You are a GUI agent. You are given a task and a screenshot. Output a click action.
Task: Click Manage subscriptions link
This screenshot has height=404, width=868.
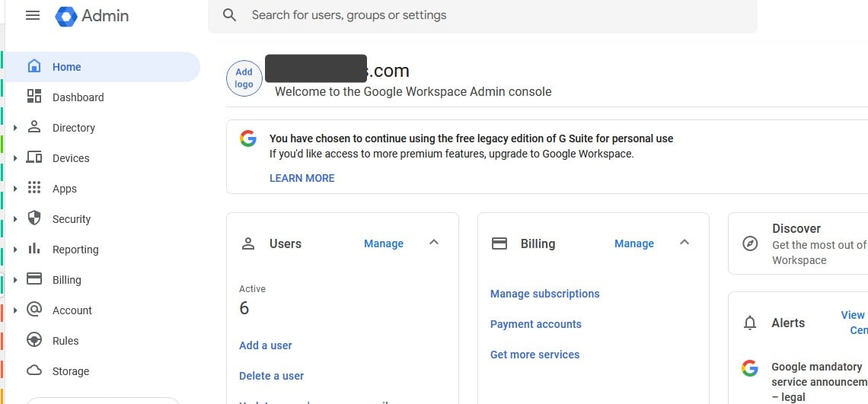(544, 294)
